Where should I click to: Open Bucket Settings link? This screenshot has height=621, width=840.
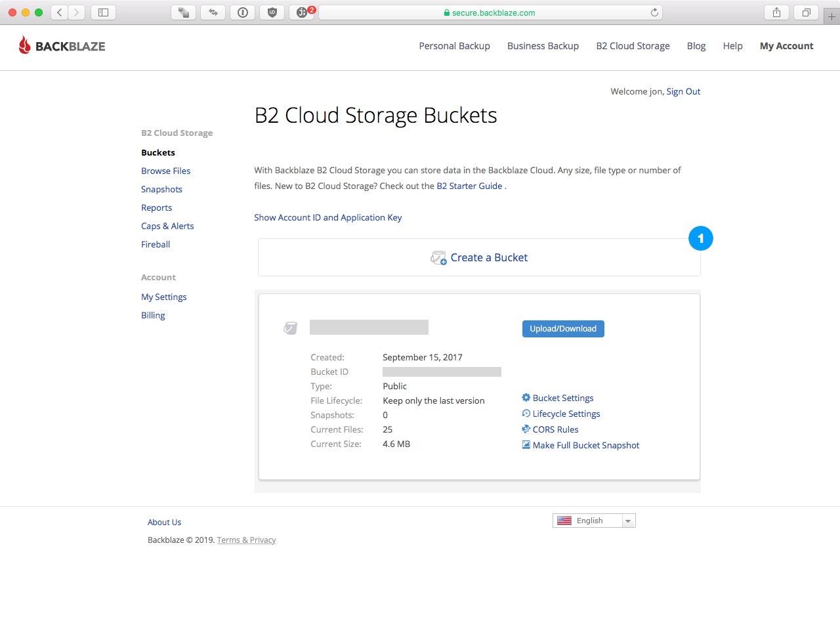(x=563, y=398)
